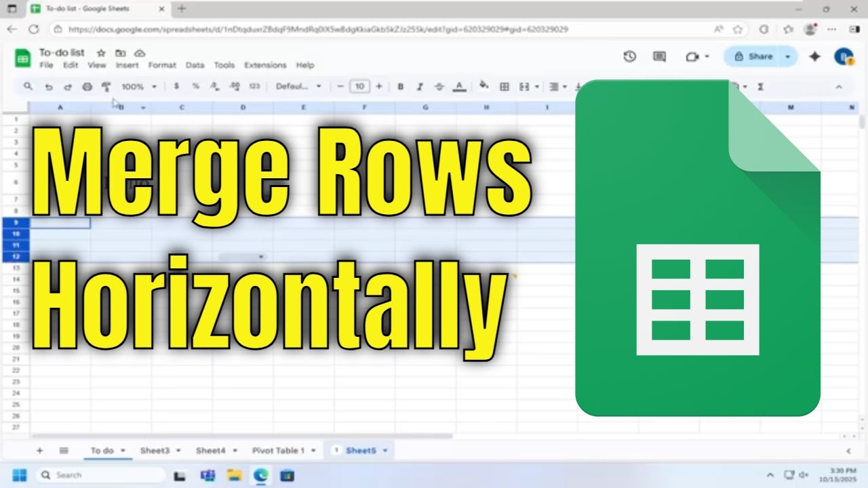Screen dimensions: 868x488
Task: Open Share quick-actions dropdown arrow
Action: tap(788, 57)
